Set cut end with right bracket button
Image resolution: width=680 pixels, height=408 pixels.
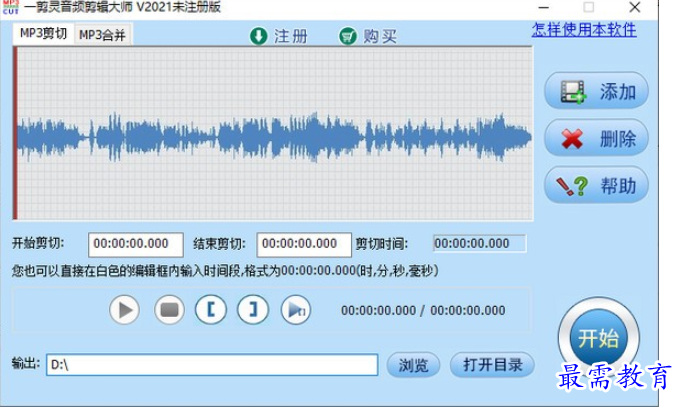coord(253,310)
